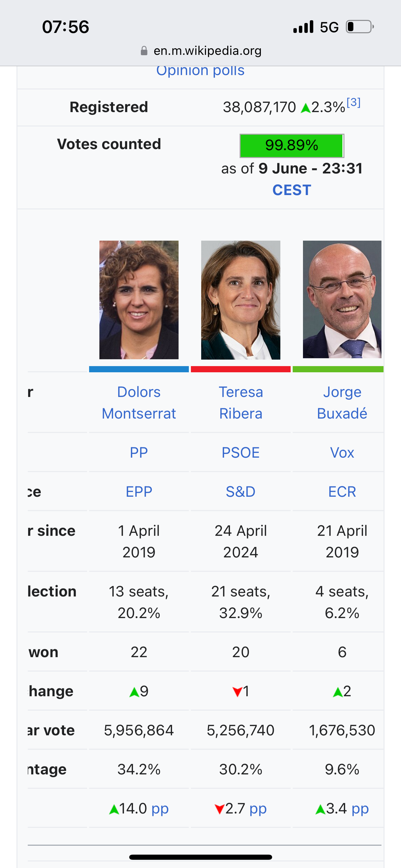Tap the en.m.wikipedia.org address bar
The height and width of the screenshot is (868, 401).
coord(200,51)
